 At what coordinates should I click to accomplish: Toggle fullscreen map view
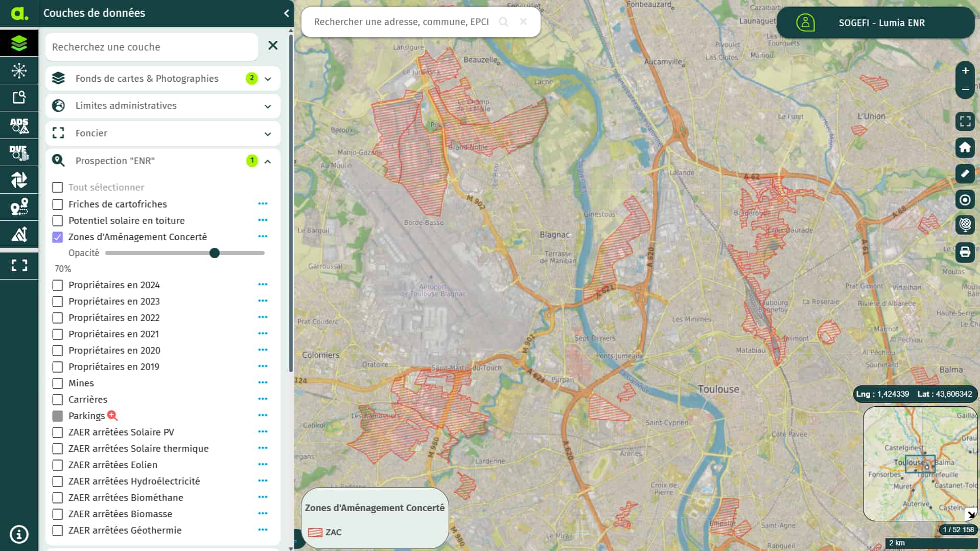point(965,121)
